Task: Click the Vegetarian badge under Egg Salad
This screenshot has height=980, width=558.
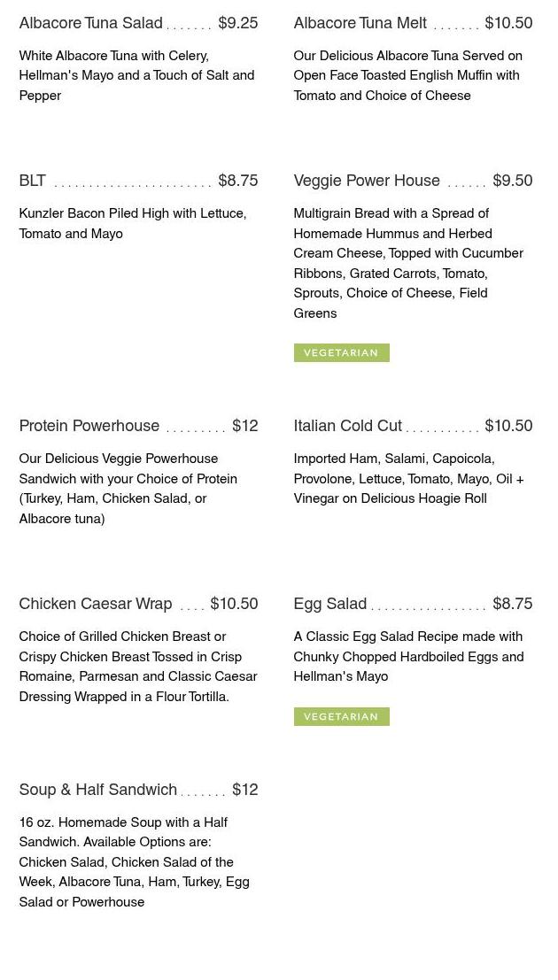Action: tap(341, 716)
